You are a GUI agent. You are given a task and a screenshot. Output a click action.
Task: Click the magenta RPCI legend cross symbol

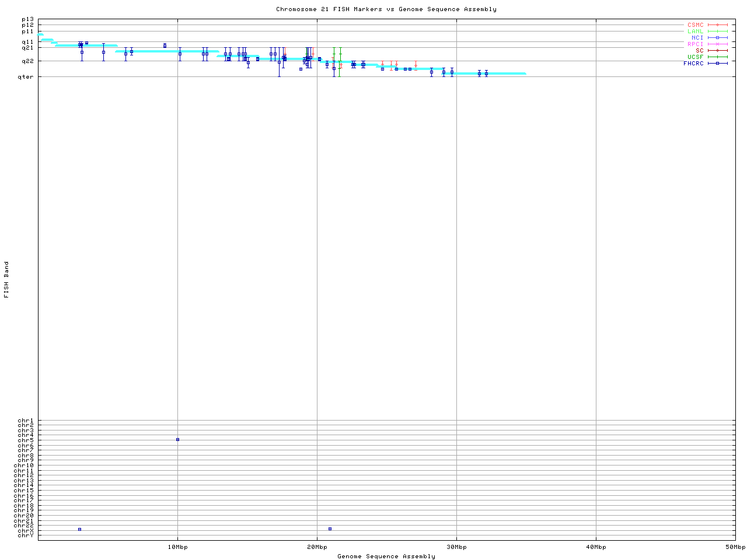point(717,44)
